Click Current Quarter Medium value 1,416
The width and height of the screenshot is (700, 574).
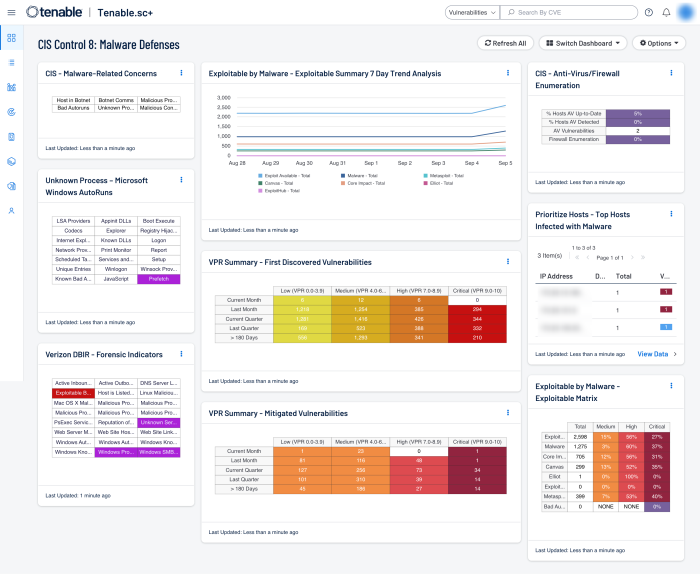click(x=361, y=319)
